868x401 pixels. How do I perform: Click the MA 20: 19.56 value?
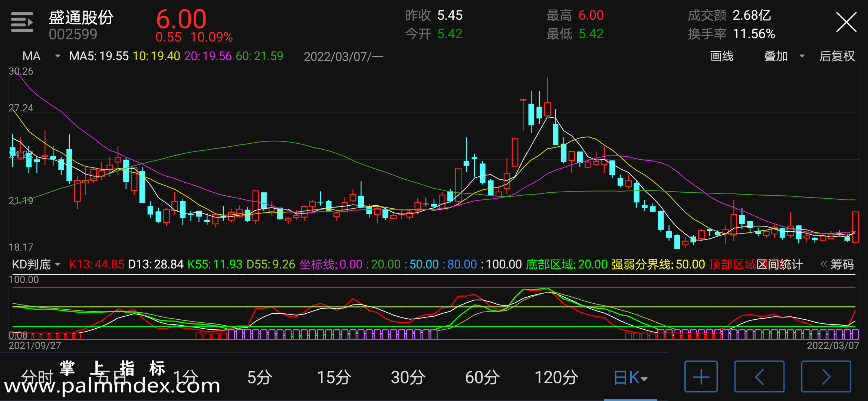(x=208, y=56)
